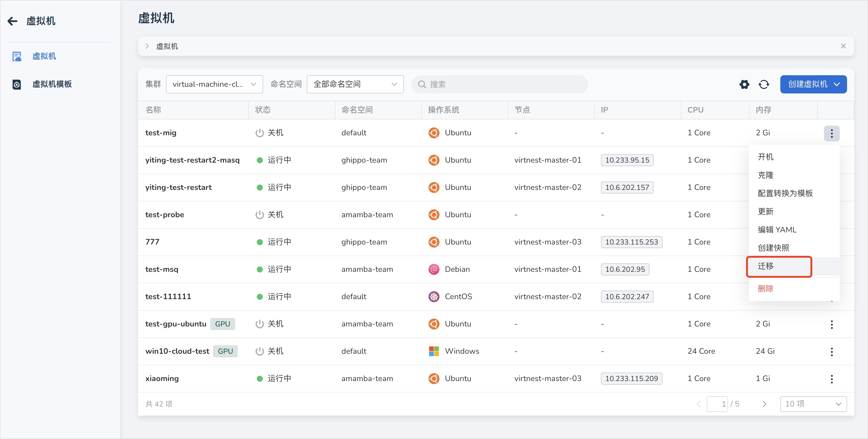Click the IP badge 10.6.202.157
Image resolution: width=868 pixels, height=439 pixels.
(627, 187)
